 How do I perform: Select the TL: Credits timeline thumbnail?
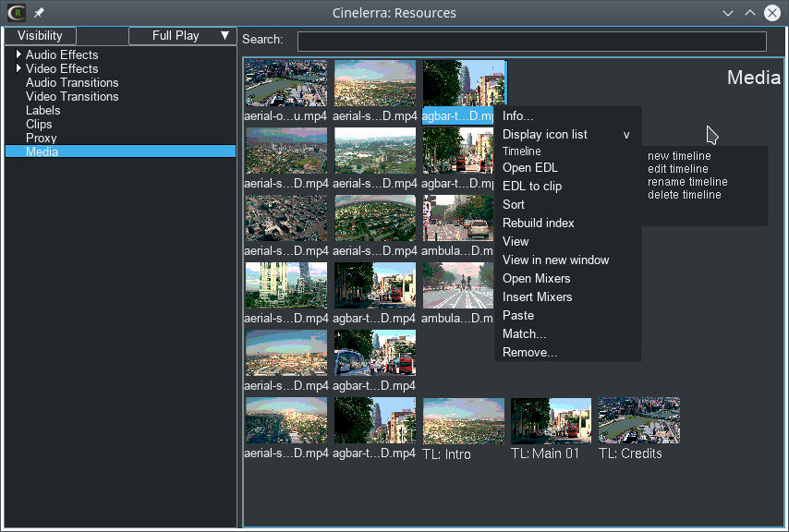click(639, 421)
